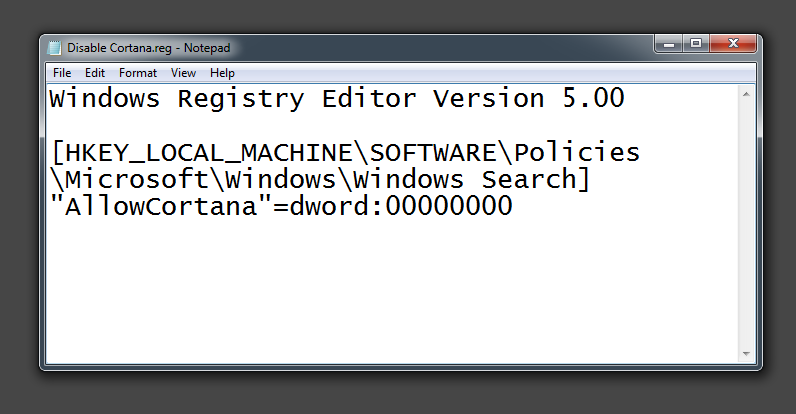Screen dimensions: 796x414
Task: Maximize the Notepad window
Action: pyautogui.click(x=696, y=43)
